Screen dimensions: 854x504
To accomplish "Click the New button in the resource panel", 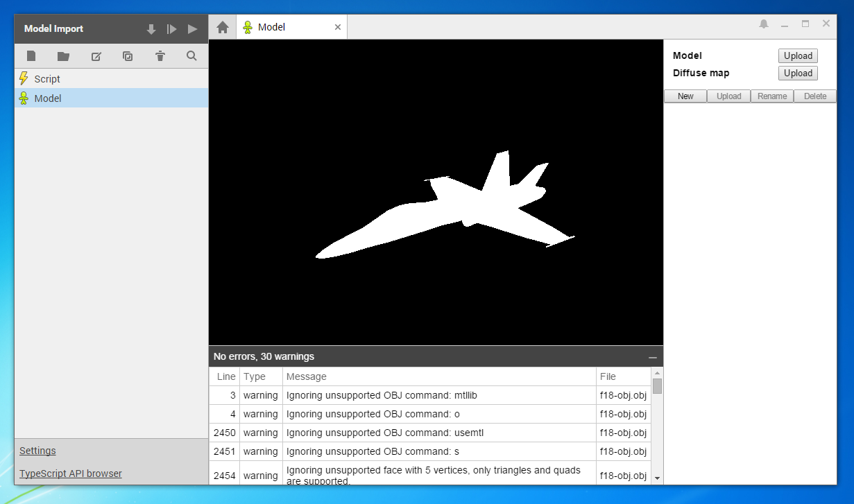I will (685, 96).
